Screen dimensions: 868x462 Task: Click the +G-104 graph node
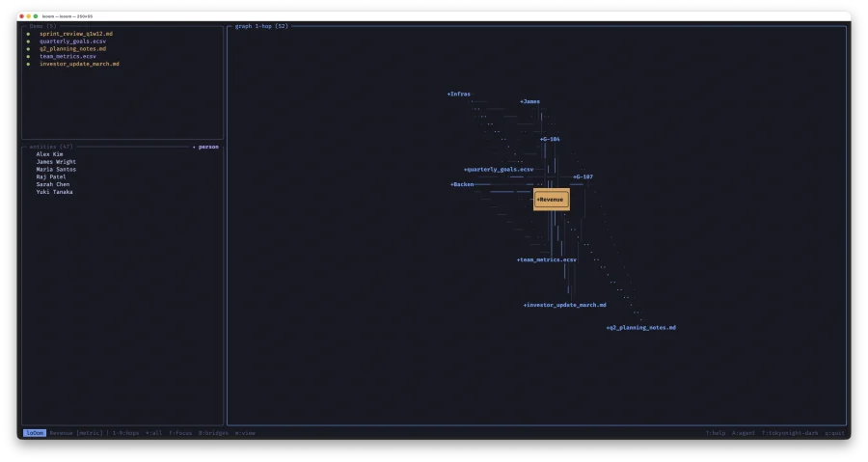click(550, 139)
